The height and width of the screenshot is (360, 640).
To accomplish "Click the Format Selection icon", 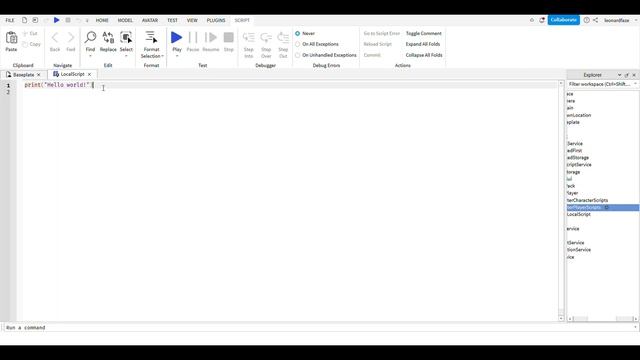I will pyautogui.click(x=151, y=37).
